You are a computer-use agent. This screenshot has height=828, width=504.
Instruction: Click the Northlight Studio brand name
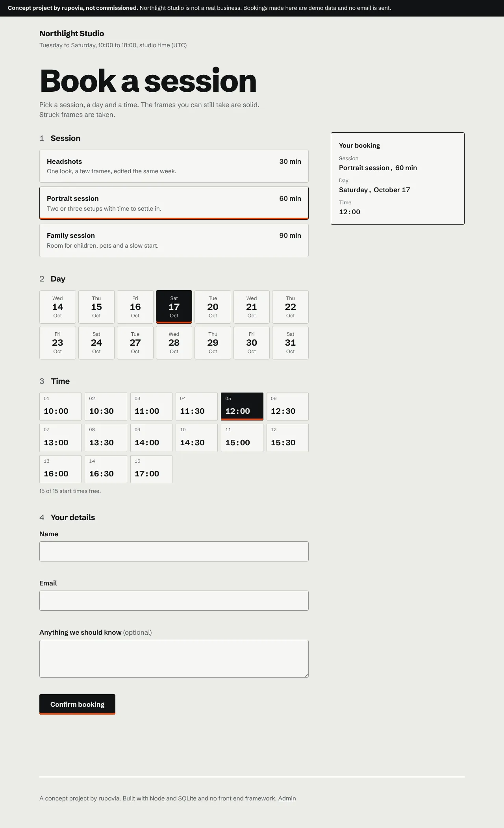point(72,33)
